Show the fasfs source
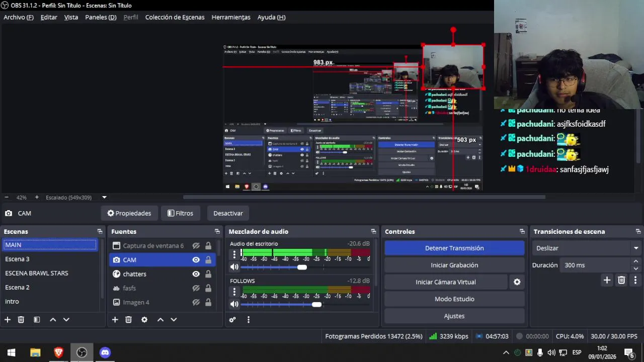 click(196, 288)
